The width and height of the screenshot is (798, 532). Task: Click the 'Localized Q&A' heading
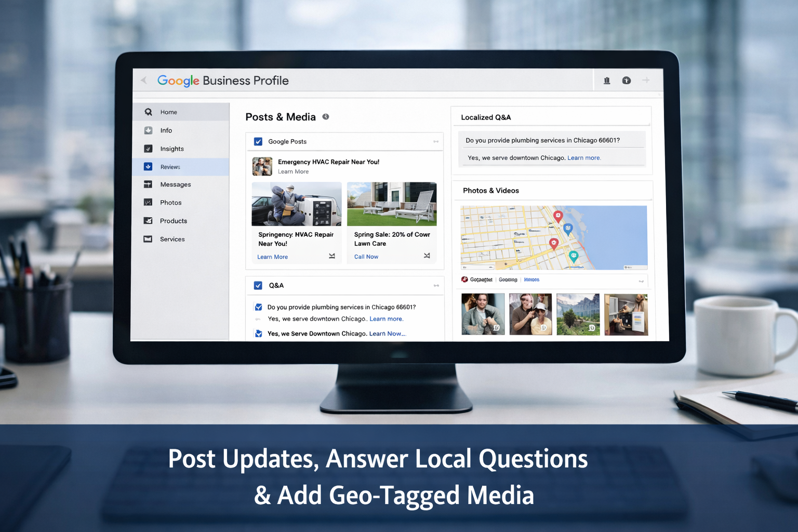tap(486, 117)
